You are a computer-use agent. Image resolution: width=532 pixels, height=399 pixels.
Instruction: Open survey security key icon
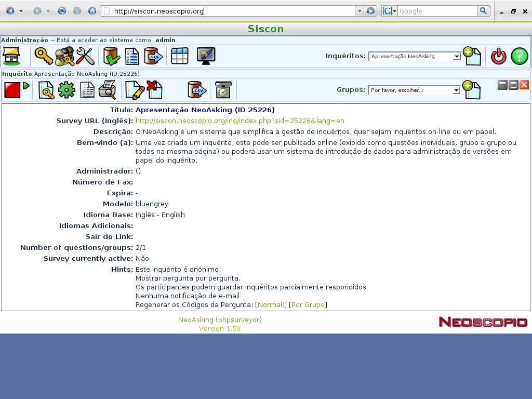[x=44, y=56]
